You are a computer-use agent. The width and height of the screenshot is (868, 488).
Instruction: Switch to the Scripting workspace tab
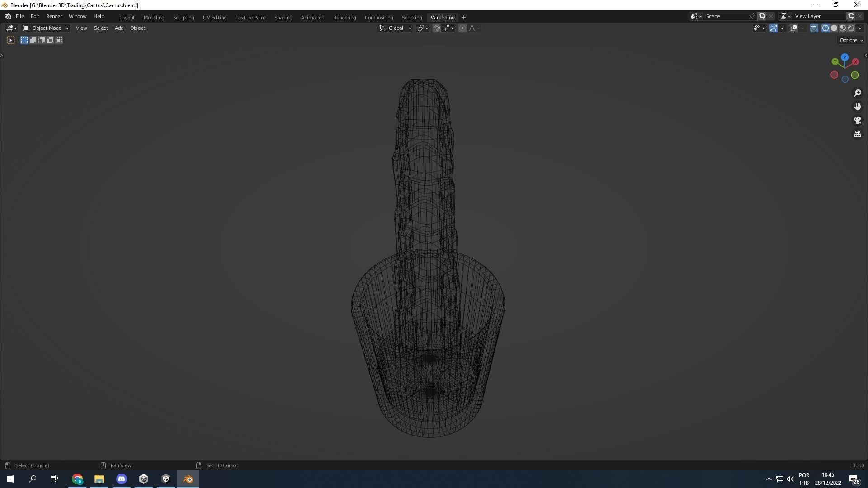click(x=412, y=18)
